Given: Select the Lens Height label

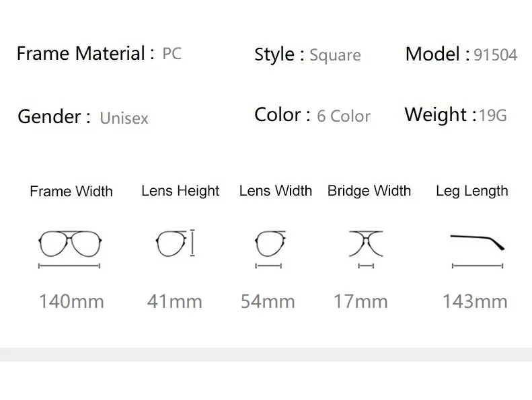Looking at the screenshot, I should click(x=180, y=191).
